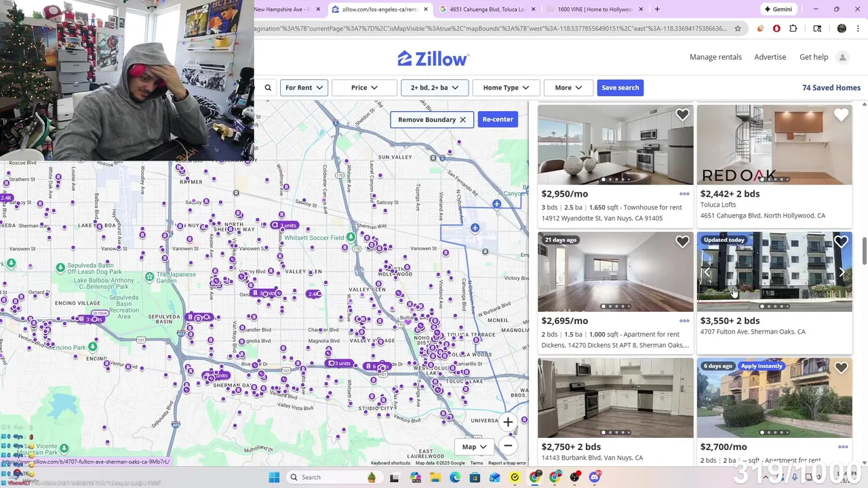Close the 4651 Cahuenga Blvd tab

click(x=534, y=9)
